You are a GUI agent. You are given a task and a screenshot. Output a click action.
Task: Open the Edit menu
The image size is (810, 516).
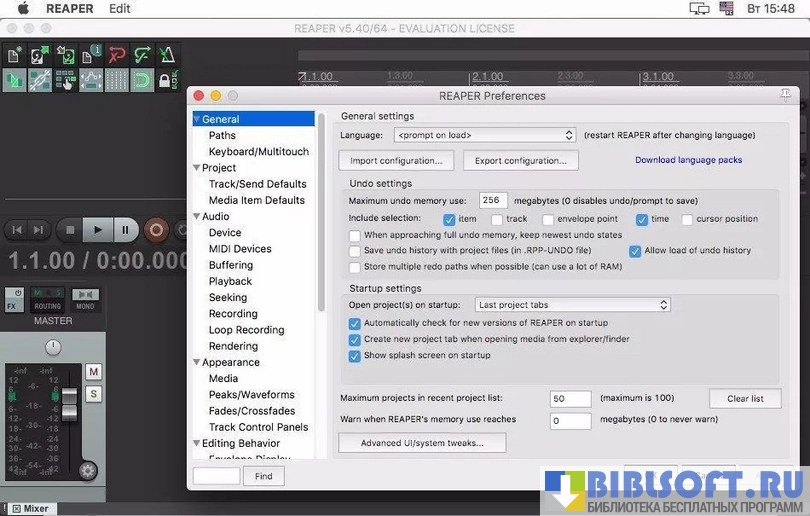pos(120,8)
